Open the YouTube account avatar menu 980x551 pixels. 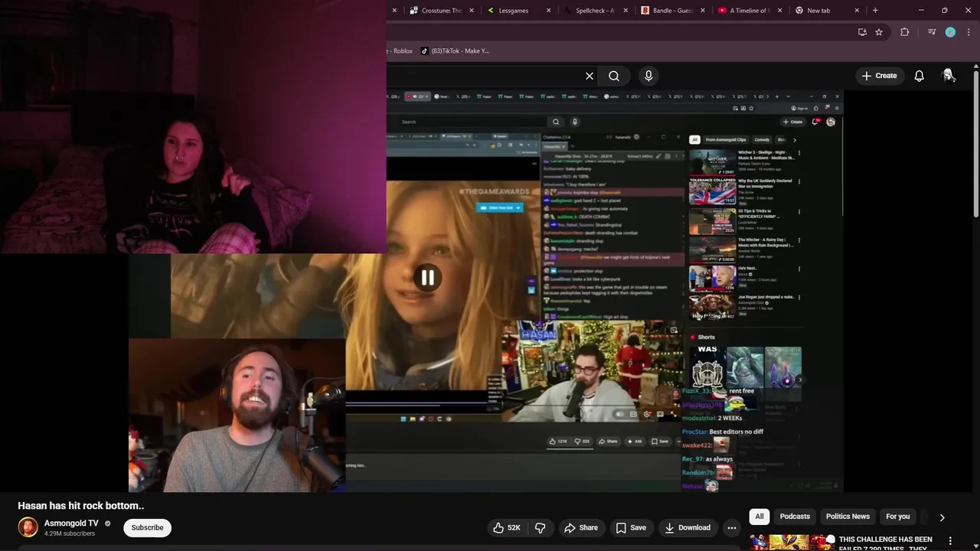coord(949,75)
